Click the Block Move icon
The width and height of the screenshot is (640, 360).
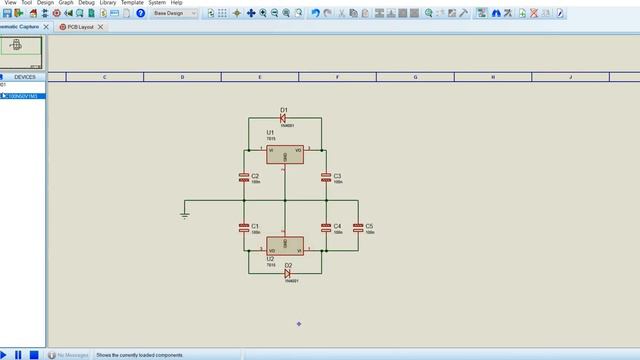(391, 13)
